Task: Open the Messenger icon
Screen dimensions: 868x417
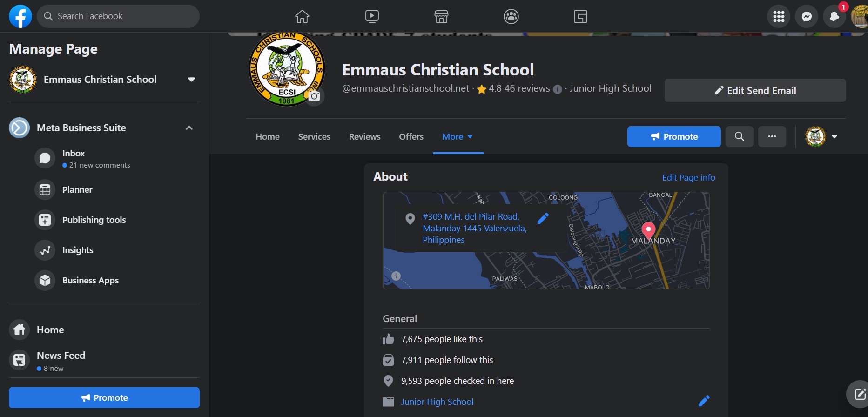Action: [x=807, y=17]
